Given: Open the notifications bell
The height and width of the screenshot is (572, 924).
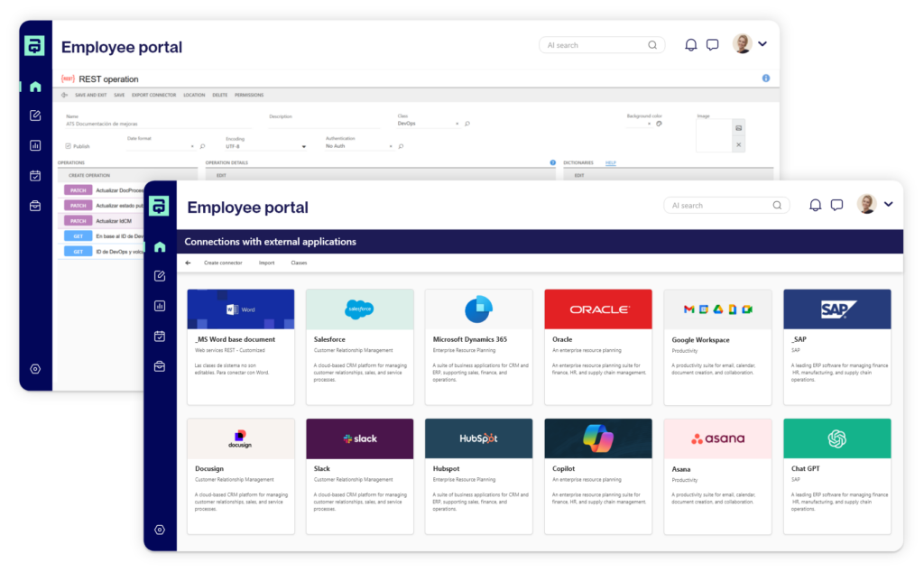Looking at the screenshot, I should (815, 204).
